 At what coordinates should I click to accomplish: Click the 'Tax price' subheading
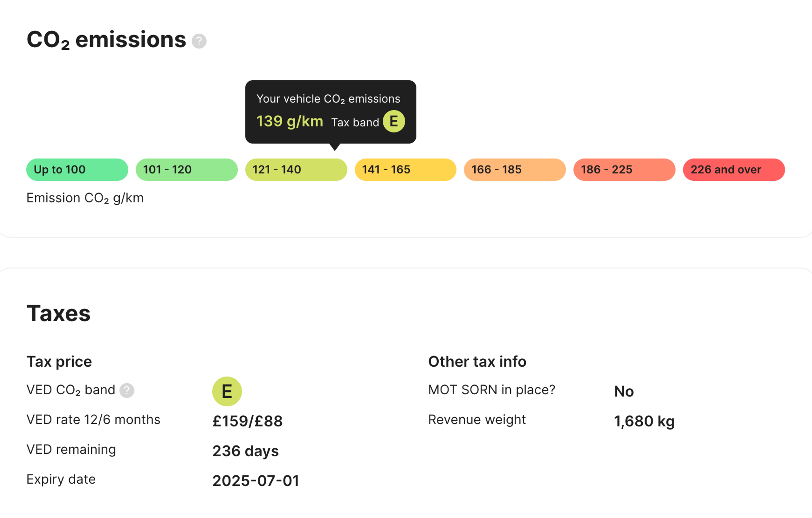pyautogui.click(x=59, y=362)
